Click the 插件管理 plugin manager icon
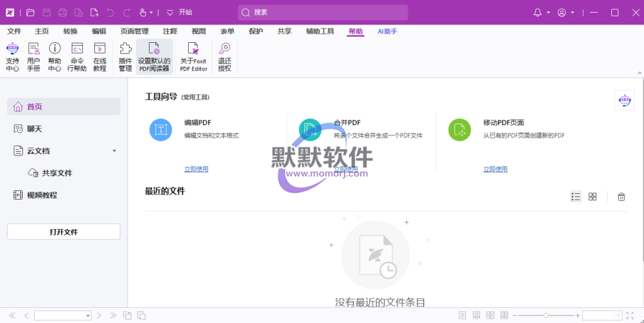The height and width of the screenshot is (323, 644). (125, 57)
